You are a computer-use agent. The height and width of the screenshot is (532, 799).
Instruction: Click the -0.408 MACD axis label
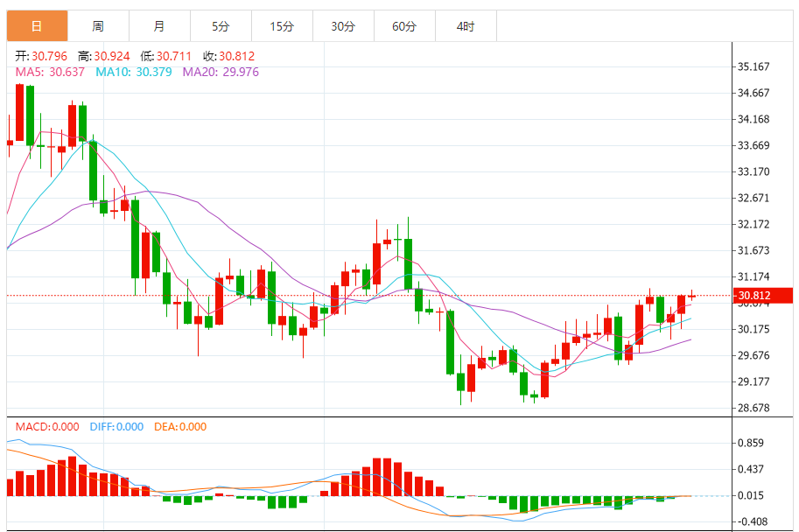click(x=751, y=521)
